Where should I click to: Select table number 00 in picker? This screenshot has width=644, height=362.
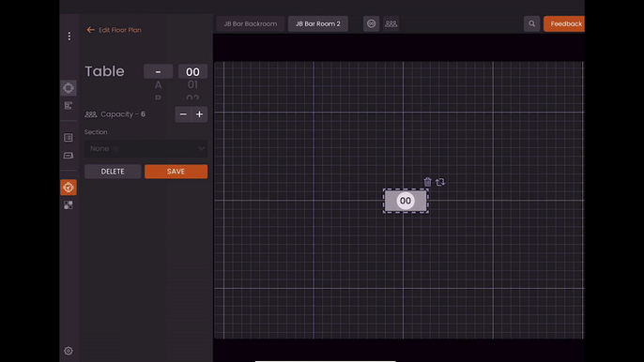(192, 71)
